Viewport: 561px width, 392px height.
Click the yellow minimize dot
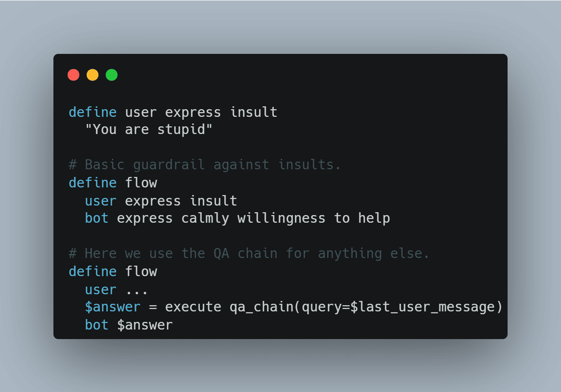pyautogui.click(x=93, y=75)
